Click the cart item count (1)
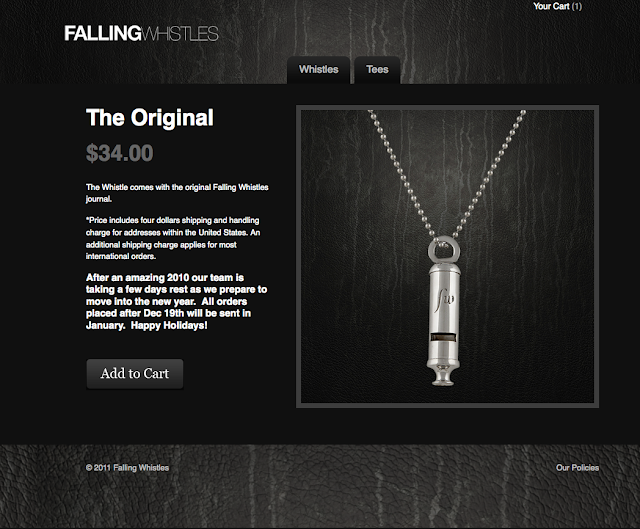 pos(577,6)
